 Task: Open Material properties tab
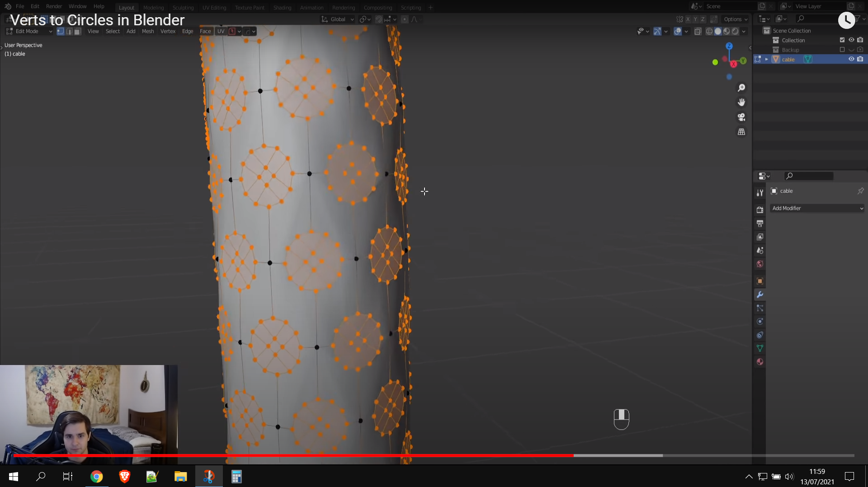[x=760, y=362]
